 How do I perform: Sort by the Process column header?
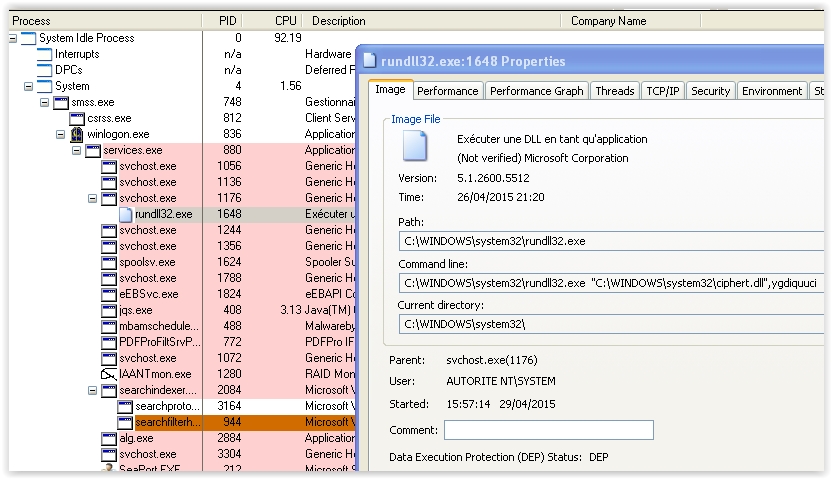click(x=105, y=21)
